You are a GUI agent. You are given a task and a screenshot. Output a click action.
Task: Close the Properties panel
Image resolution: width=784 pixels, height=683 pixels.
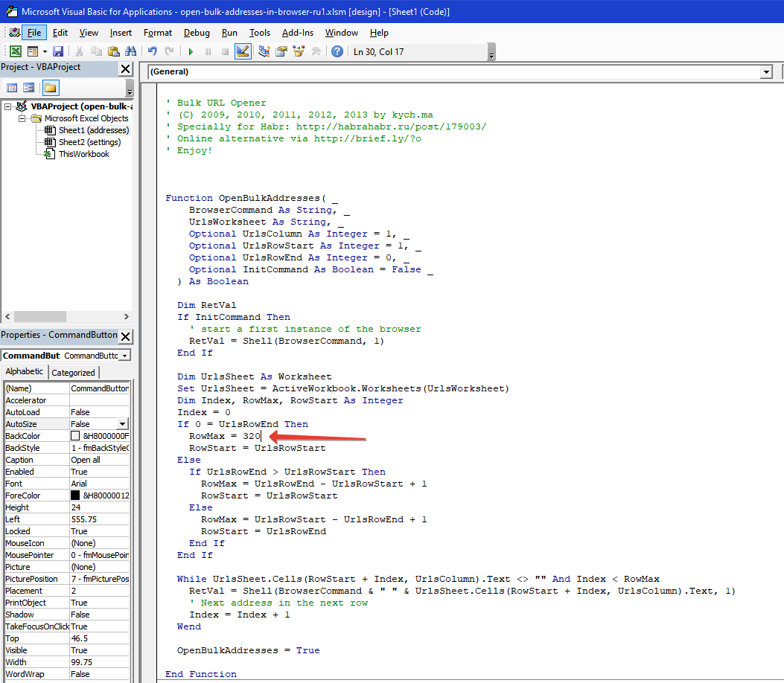pos(126,336)
